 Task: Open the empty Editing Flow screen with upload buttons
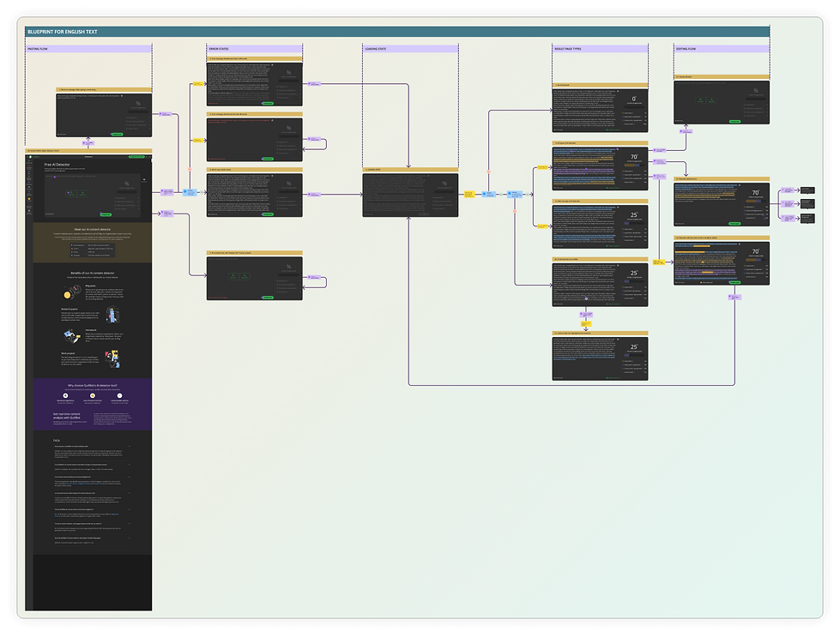tap(722, 102)
